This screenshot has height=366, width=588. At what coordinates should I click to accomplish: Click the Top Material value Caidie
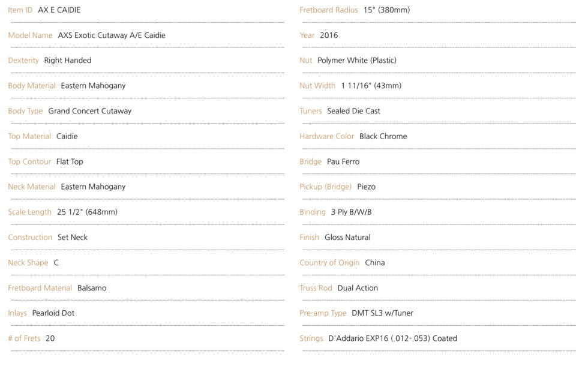click(67, 136)
